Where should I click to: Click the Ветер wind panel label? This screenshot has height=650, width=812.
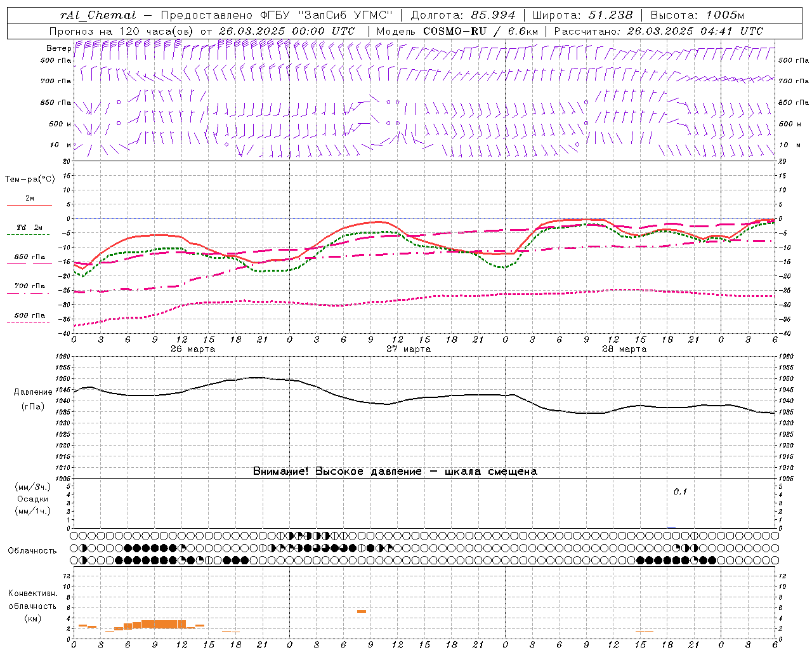pyautogui.click(x=58, y=48)
